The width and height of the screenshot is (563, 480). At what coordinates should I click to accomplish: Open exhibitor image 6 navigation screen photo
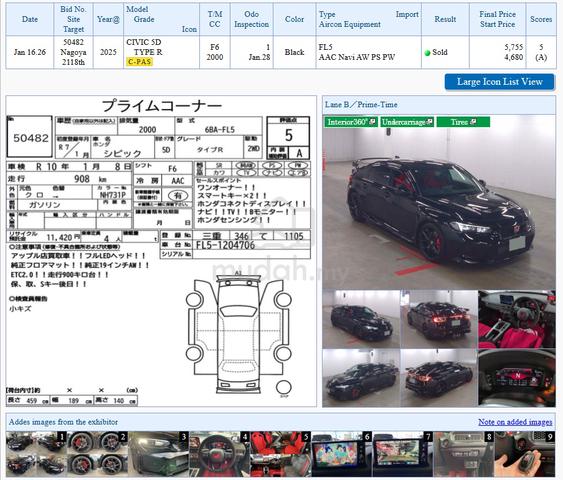[341, 454]
